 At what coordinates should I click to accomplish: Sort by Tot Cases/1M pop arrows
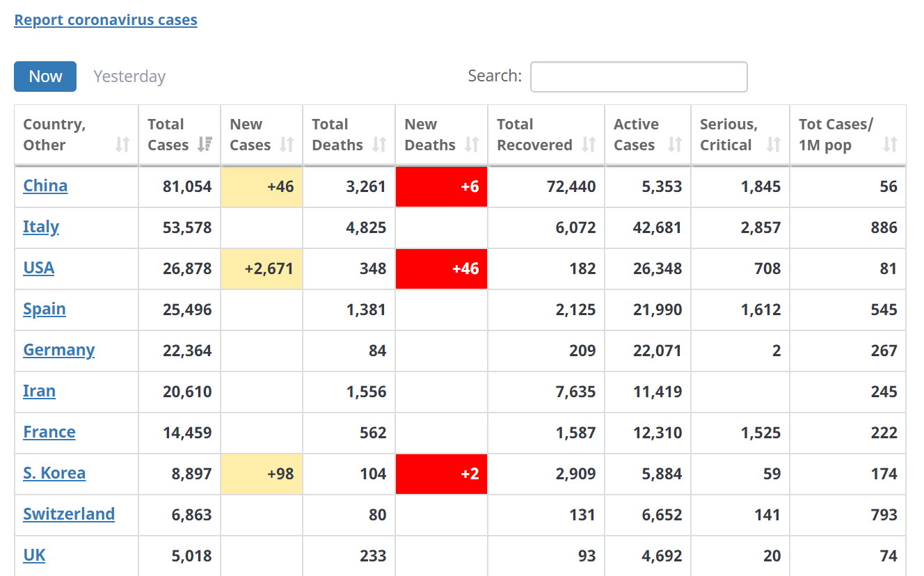[x=890, y=145]
